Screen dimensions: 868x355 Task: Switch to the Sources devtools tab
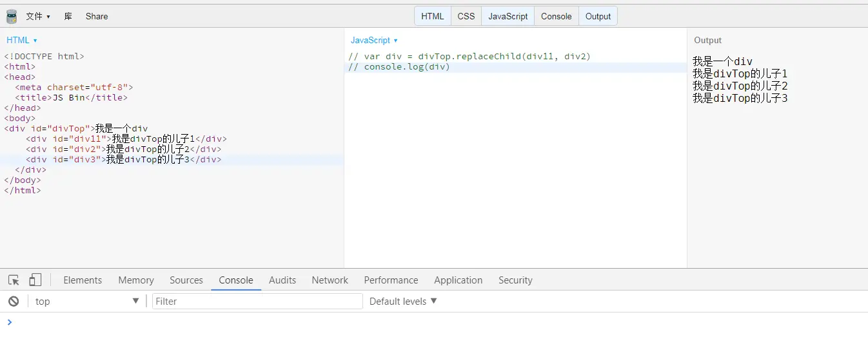(186, 280)
